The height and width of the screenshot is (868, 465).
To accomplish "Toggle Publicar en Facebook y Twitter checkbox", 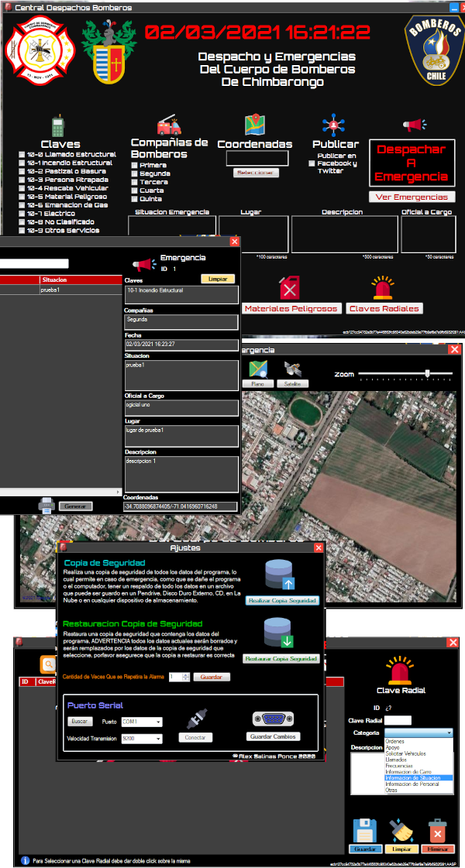I will 312,163.
